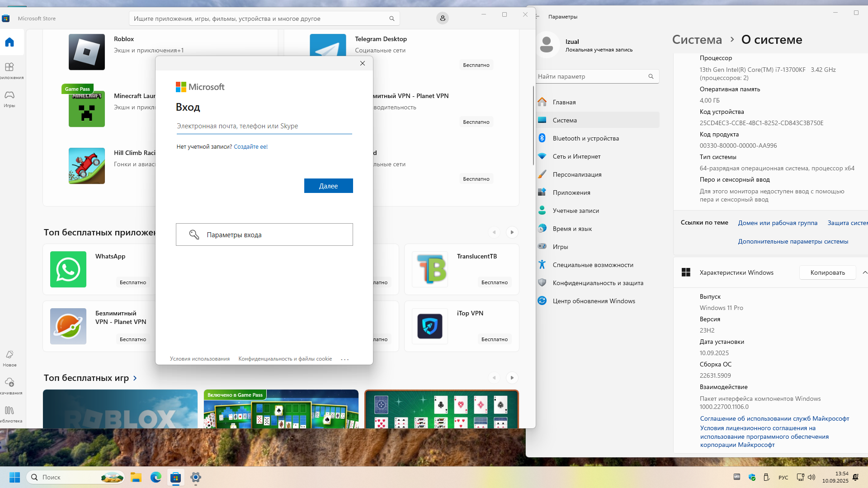The image size is (868, 488).
Task: Open Приложения in Settings sidebar
Action: (597, 192)
